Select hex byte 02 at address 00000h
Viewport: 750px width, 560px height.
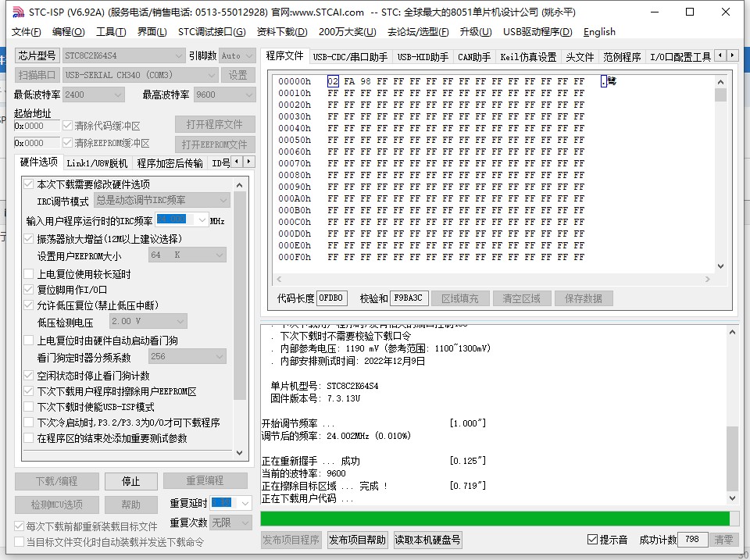[333, 81]
